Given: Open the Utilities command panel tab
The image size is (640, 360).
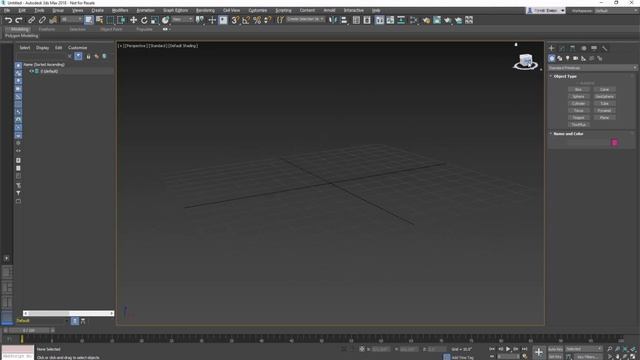Looking at the screenshot, I should tap(604, 48).
